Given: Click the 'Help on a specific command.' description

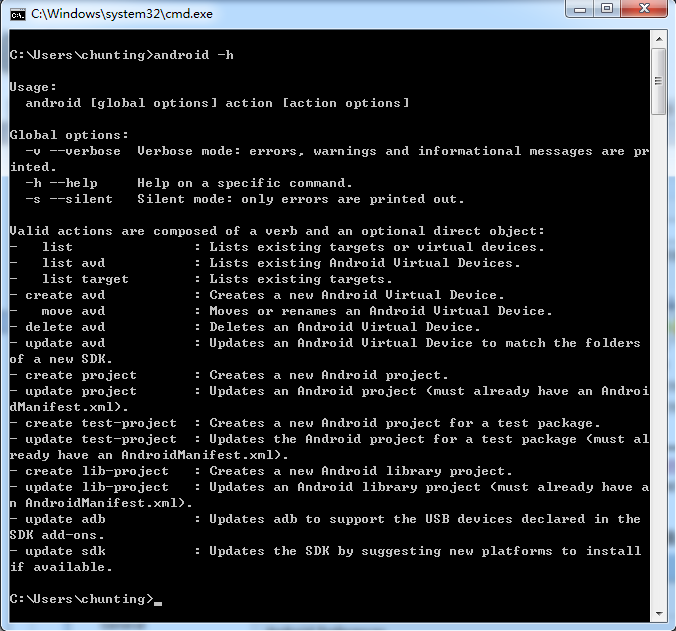Looking at the screenshot, I should coord(245,183).
